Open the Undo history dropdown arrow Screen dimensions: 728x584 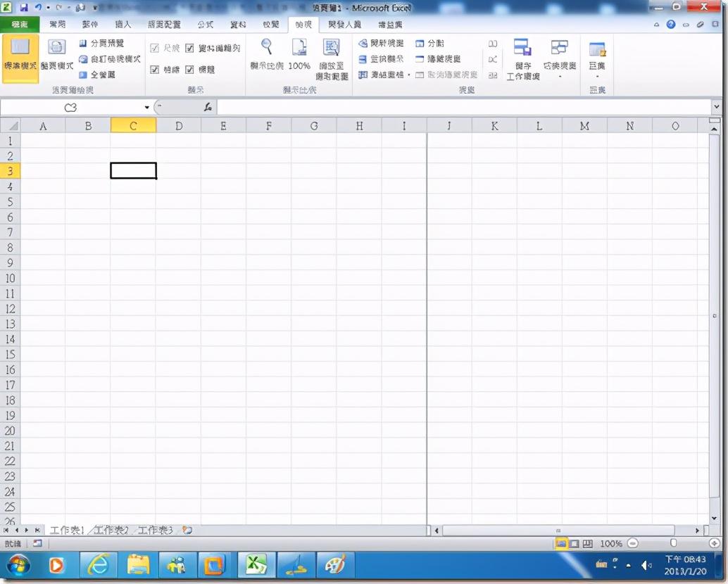pyautogui.click(x=49, y=8)
